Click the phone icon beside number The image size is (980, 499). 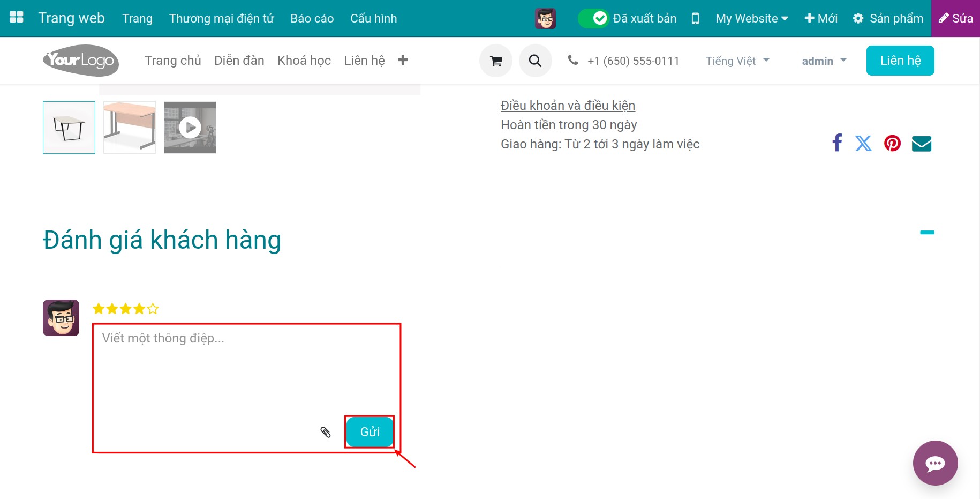tap(573, 60)
